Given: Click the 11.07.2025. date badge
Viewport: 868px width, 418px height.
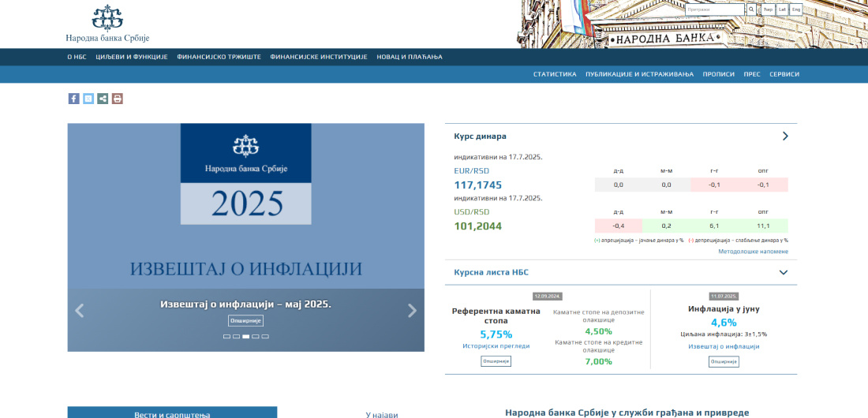Looking at the screenshot, I should [724, 297].
